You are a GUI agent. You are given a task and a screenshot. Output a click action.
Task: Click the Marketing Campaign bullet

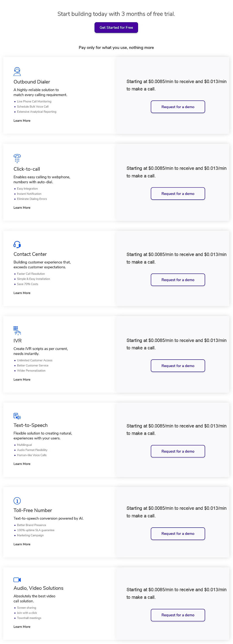(30, 535)
